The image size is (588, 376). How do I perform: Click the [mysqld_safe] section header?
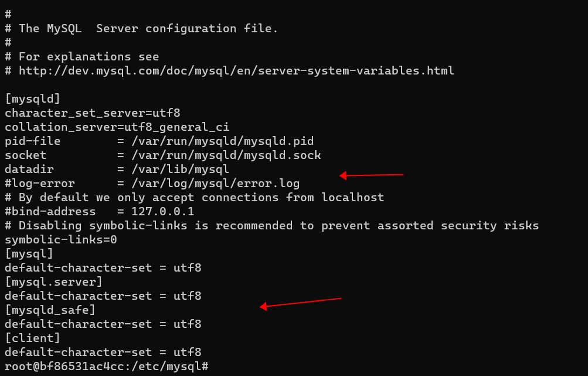50,310
